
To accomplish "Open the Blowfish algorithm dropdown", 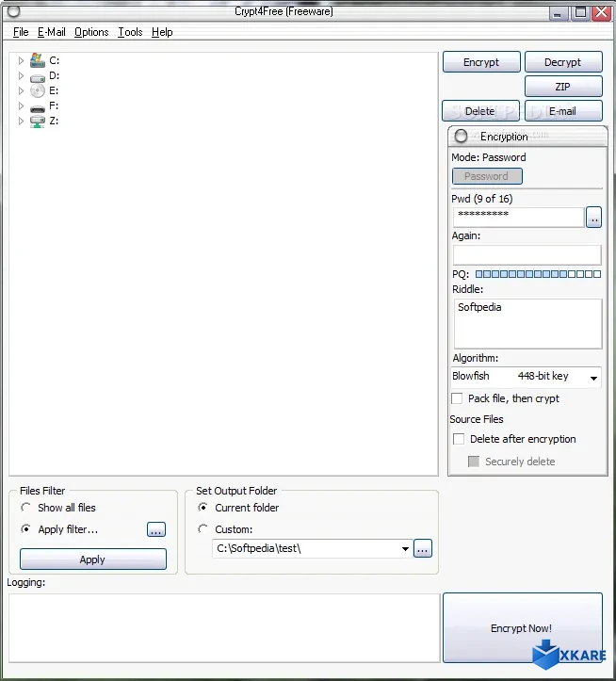I will [593, 378].
